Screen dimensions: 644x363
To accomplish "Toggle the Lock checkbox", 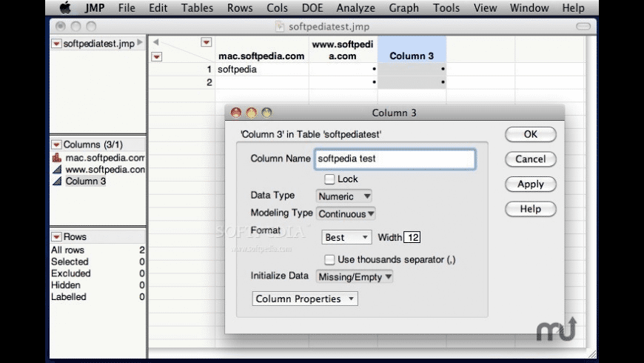I will pos(329,179).
